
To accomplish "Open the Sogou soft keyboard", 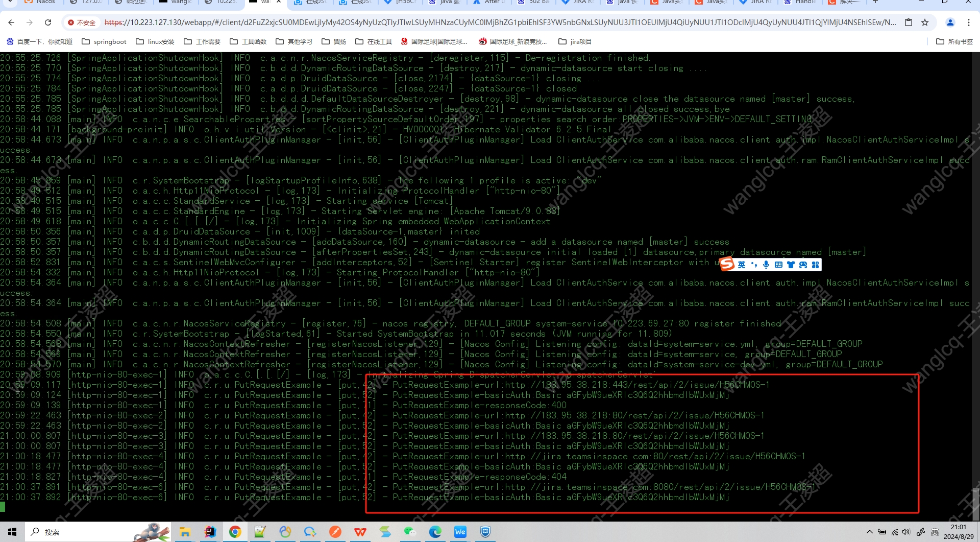I will point(778,265).
